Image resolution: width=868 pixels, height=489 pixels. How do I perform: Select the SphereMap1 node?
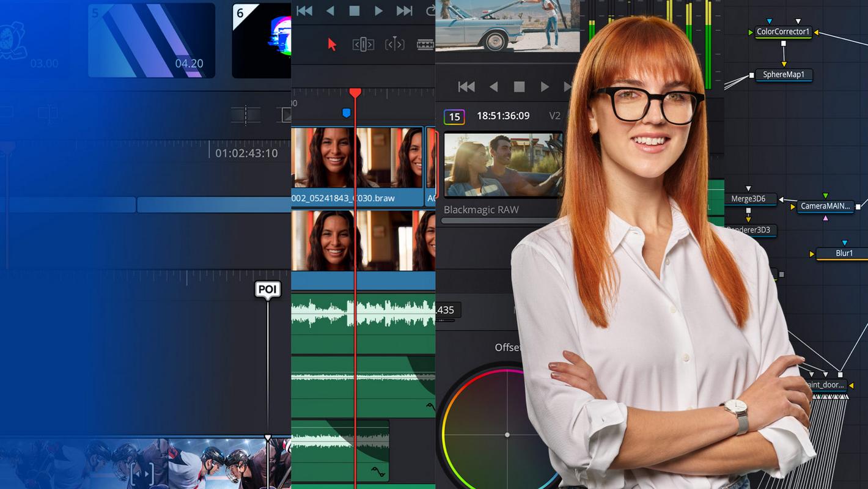(x=783, y=75)
